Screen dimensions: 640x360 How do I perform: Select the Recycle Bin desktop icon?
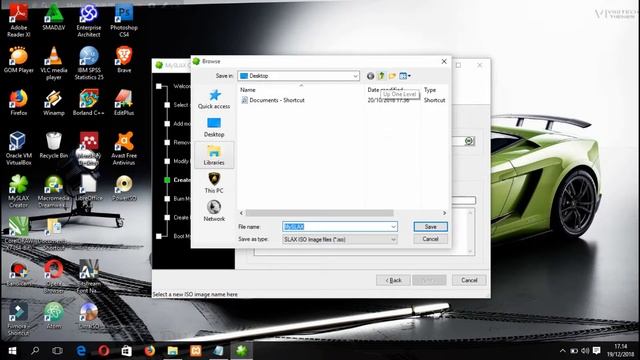coord(54,145)
